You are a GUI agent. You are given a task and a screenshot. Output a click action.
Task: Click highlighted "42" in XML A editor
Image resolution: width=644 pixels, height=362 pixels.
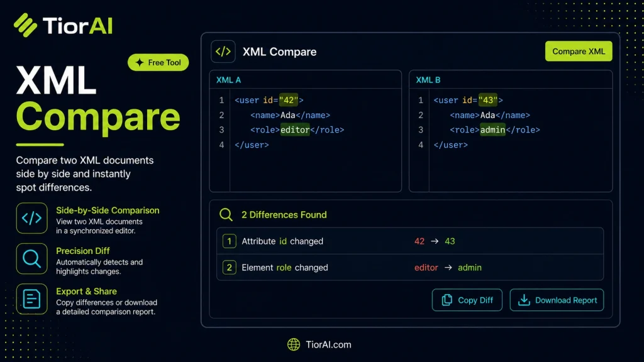[x=289, y=100]
